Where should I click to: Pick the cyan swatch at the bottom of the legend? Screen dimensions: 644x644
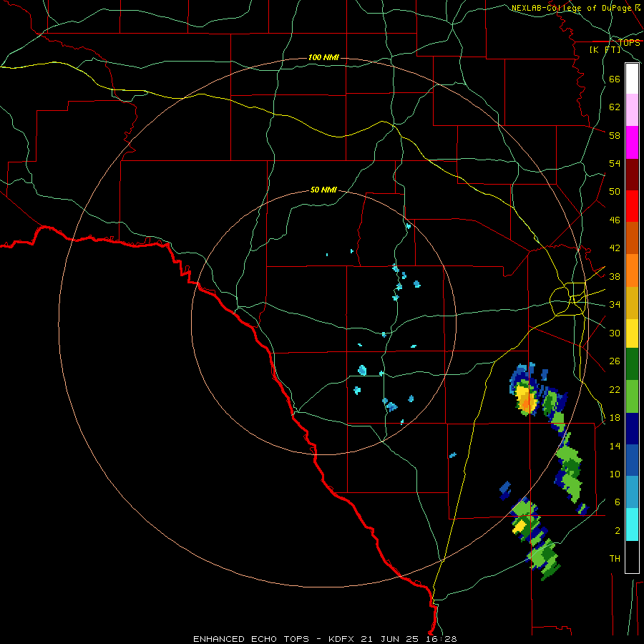click(x=632, y=525)
